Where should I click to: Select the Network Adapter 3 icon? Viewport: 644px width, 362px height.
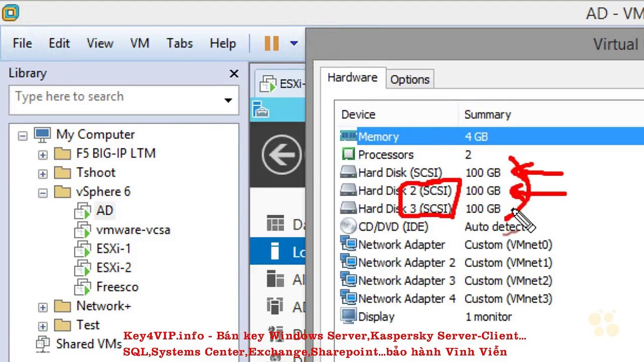[348, 280]
